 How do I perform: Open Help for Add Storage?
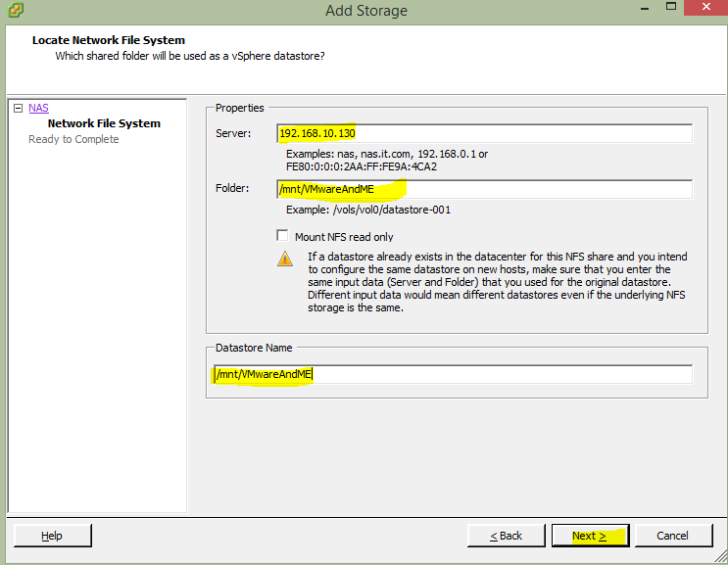53,536
